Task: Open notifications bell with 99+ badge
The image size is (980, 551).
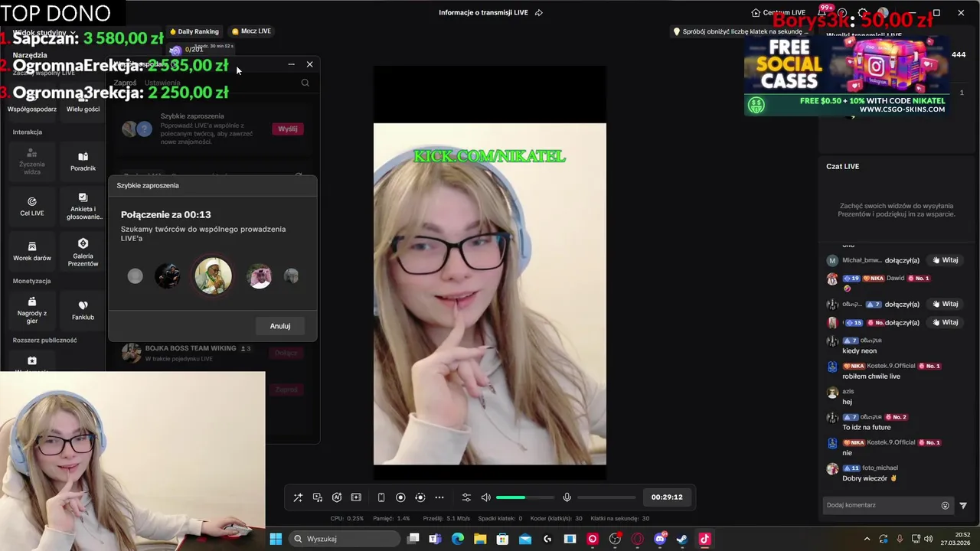Action: (x=823, y=13)
